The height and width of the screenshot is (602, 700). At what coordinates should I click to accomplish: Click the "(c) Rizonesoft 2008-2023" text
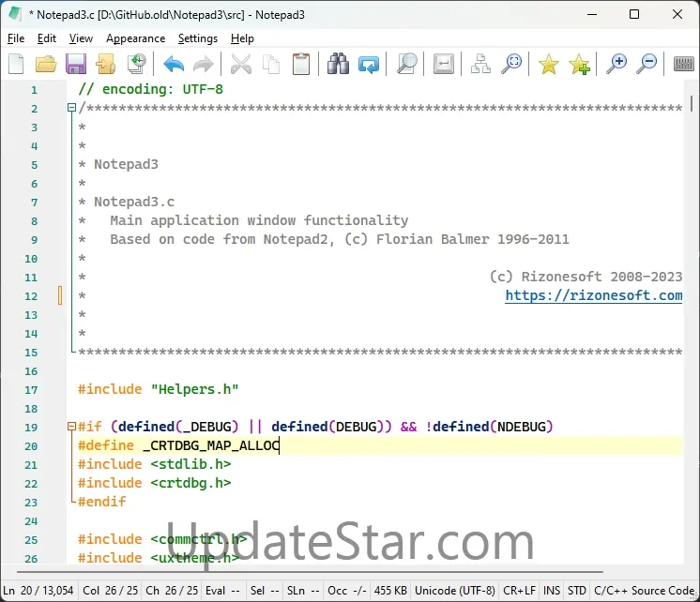coord(586,277)
